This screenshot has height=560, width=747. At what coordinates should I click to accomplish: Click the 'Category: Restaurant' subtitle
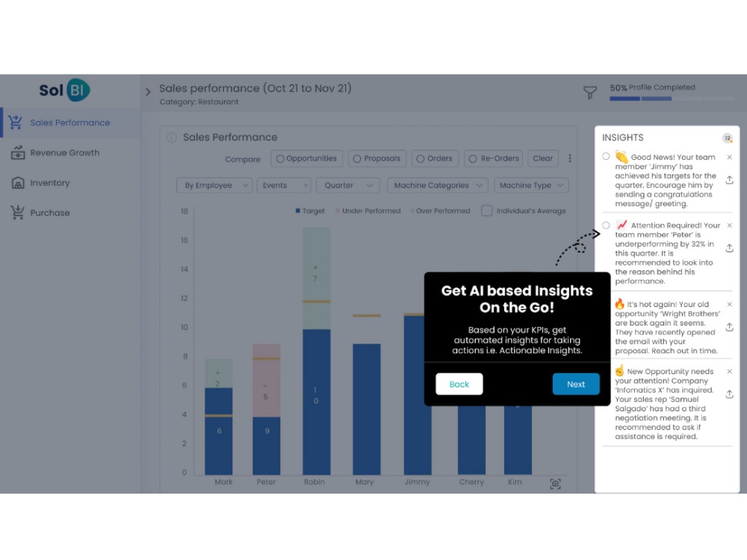pyautogui.click(x=199, y=102)
